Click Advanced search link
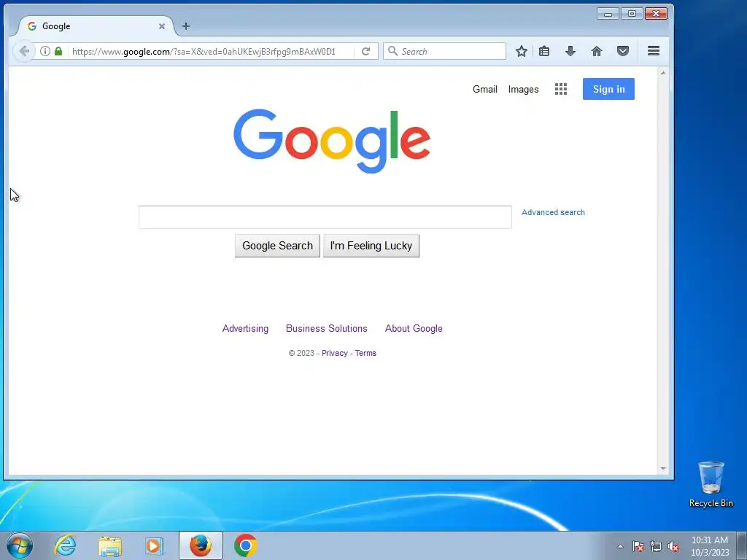The height and width of the screenshot is (560, 747). [553, 212]
